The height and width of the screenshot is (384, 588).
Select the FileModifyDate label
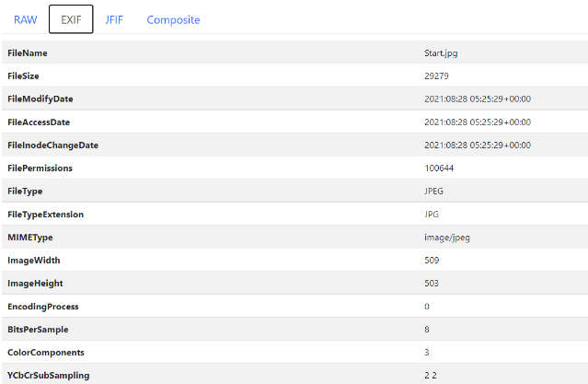pos(40,99)
